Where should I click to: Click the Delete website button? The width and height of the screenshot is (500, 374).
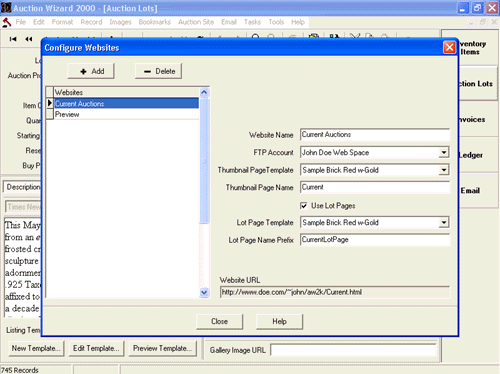(158, 71)
